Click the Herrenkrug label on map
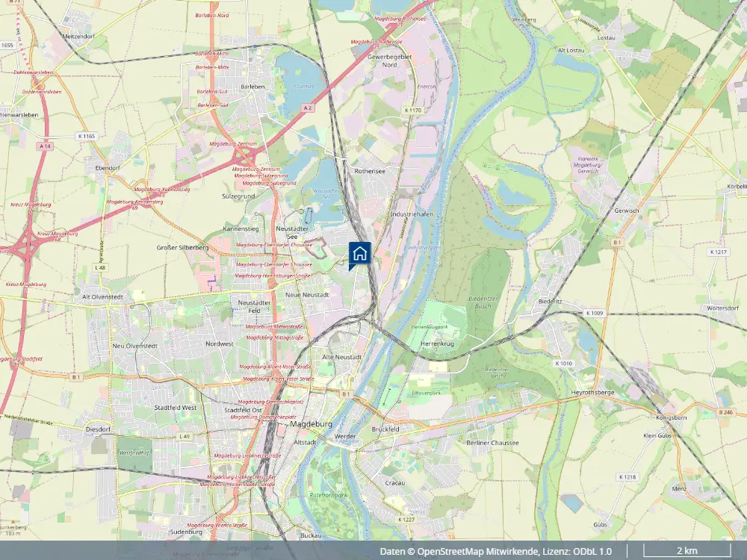Screen dimensions: 747x560 437,343
